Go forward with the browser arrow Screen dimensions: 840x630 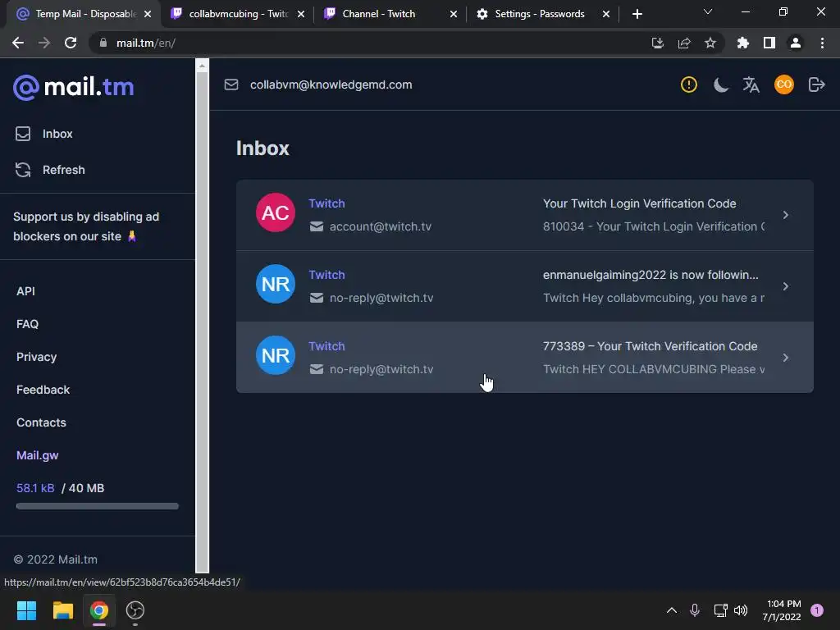point(44,43)
